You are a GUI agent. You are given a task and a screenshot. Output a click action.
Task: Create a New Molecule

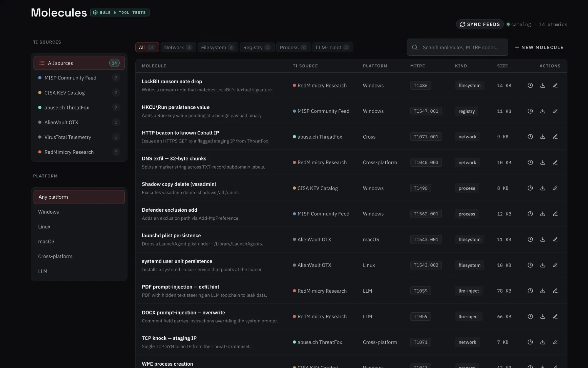coord(539,47)
